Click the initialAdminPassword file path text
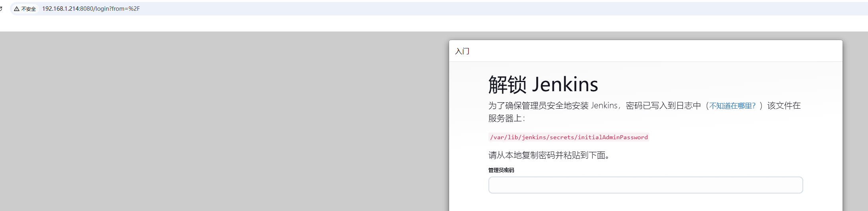The image size is (868, 211). tap(568, 137)
